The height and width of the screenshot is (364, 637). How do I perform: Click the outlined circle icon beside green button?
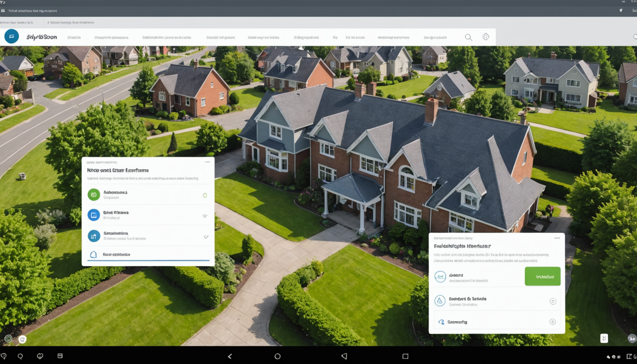(440, 277)
